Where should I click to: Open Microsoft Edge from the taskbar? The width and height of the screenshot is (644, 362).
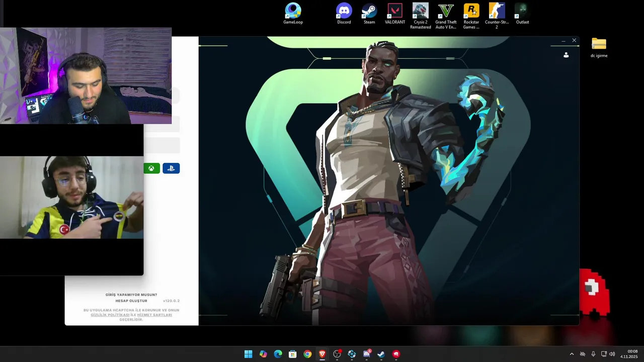[x=278, y=354]
